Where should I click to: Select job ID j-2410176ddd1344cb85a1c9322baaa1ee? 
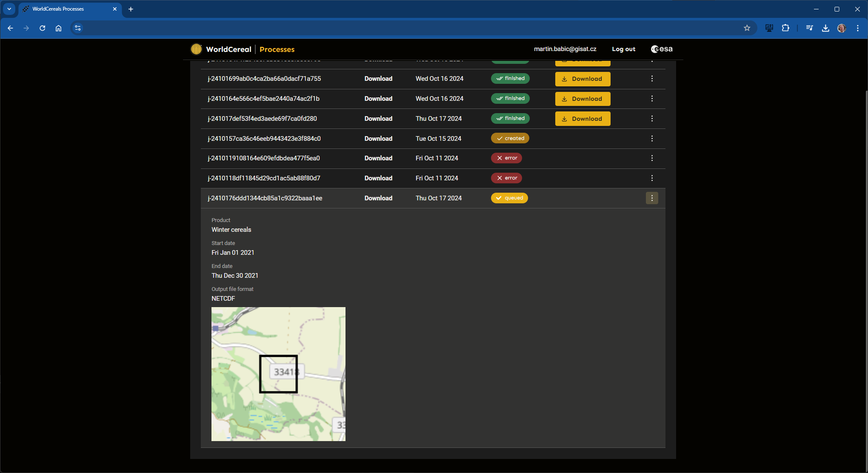[x=265, y=198]
